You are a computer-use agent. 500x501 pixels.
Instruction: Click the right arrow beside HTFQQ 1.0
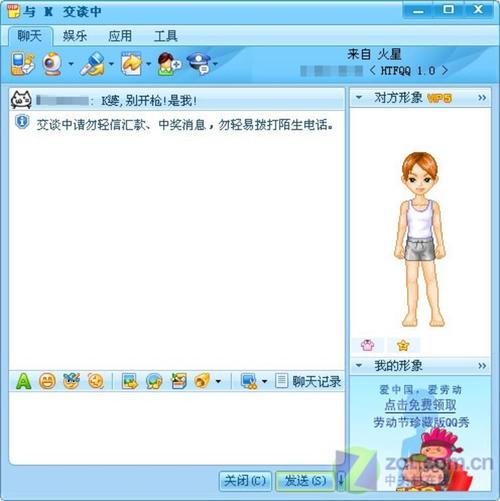pos(444,70)
